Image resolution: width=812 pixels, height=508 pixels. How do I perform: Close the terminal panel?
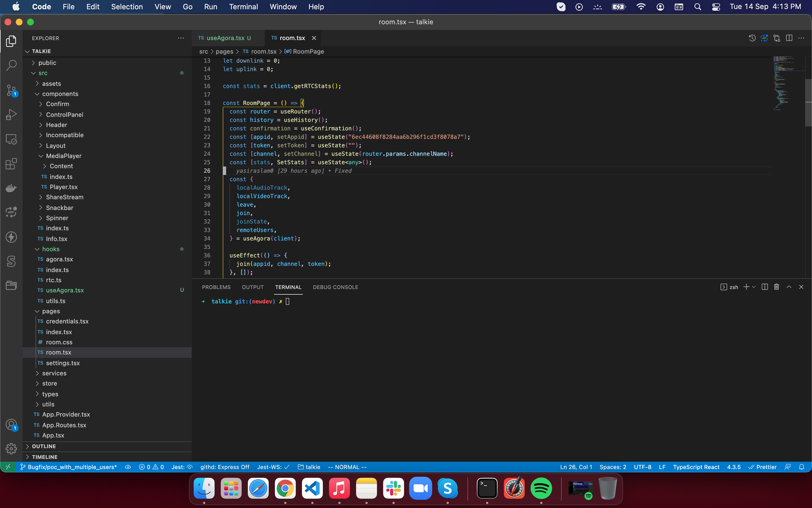pos(801,287)
